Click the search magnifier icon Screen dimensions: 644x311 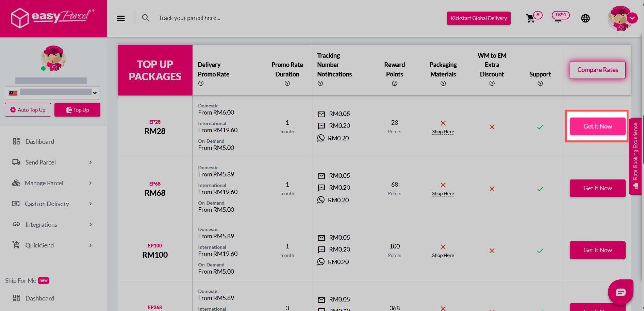coord(146,18)
